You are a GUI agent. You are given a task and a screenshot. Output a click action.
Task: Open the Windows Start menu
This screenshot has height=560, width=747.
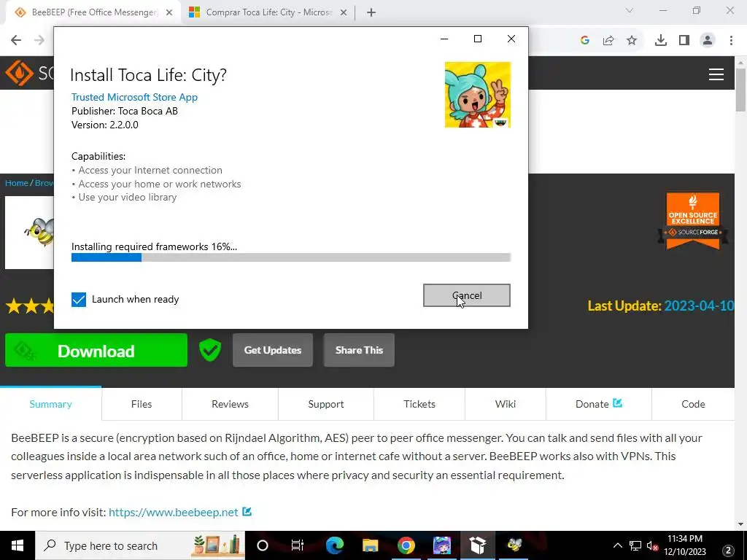coord(18,545)
